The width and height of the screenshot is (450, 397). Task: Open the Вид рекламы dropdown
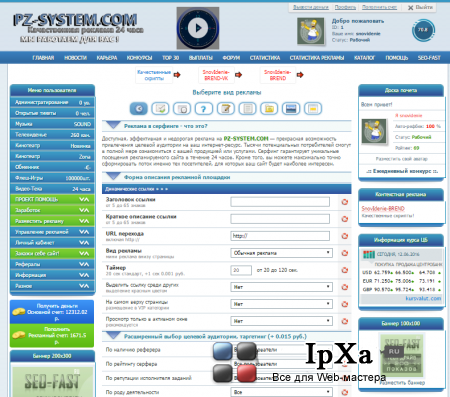(281, 253)
